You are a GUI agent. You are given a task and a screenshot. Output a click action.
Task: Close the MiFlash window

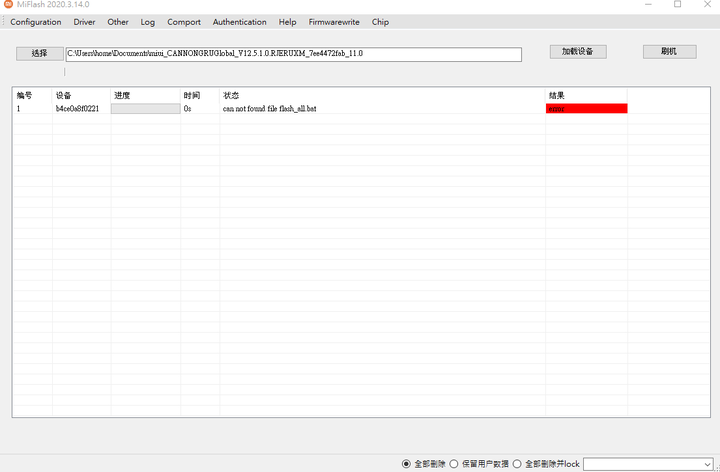pyautogui.click(x=707, y=5)
